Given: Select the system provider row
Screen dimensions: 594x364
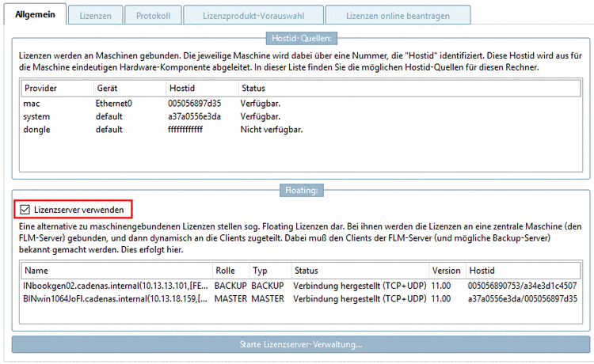Looking at the screenshot, I should tap(301, 116).
